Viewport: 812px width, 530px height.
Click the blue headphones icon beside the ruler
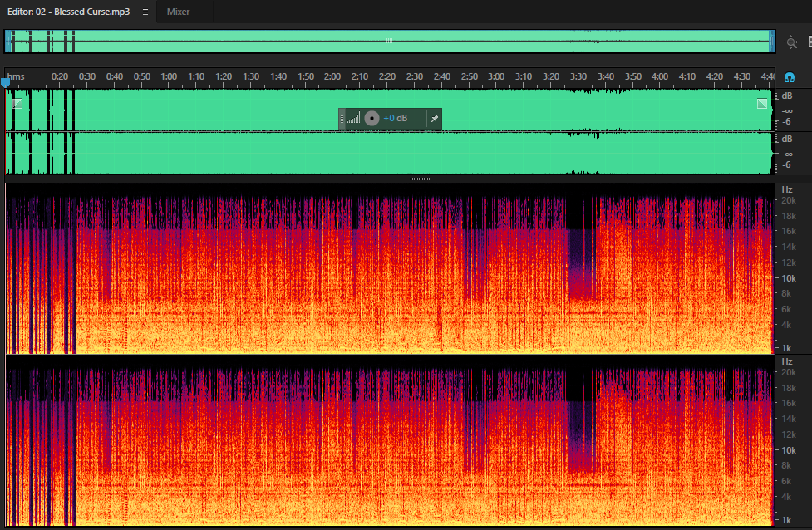click(790, 77)
